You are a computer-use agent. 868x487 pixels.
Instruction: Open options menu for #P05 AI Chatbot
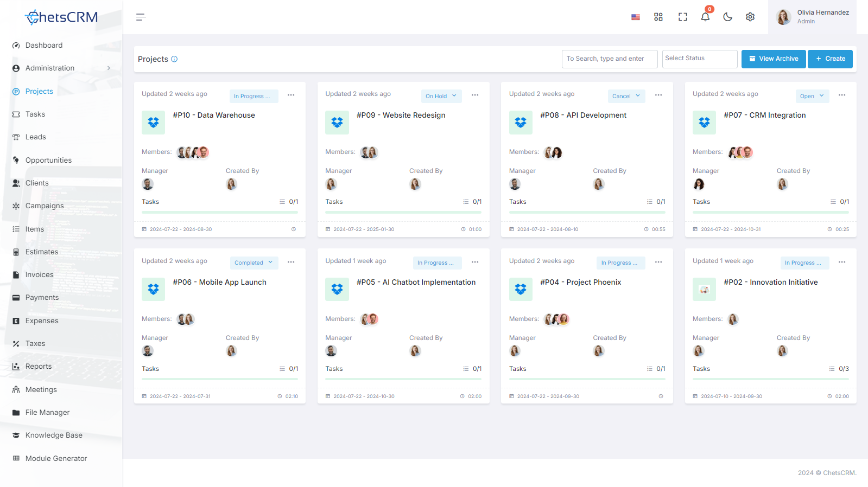[475, 262]
